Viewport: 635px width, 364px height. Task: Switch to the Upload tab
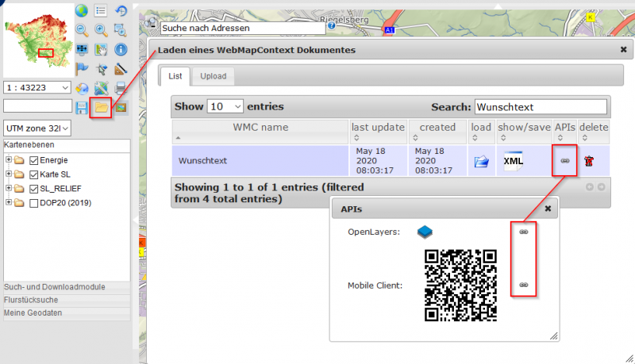point(214,76)
